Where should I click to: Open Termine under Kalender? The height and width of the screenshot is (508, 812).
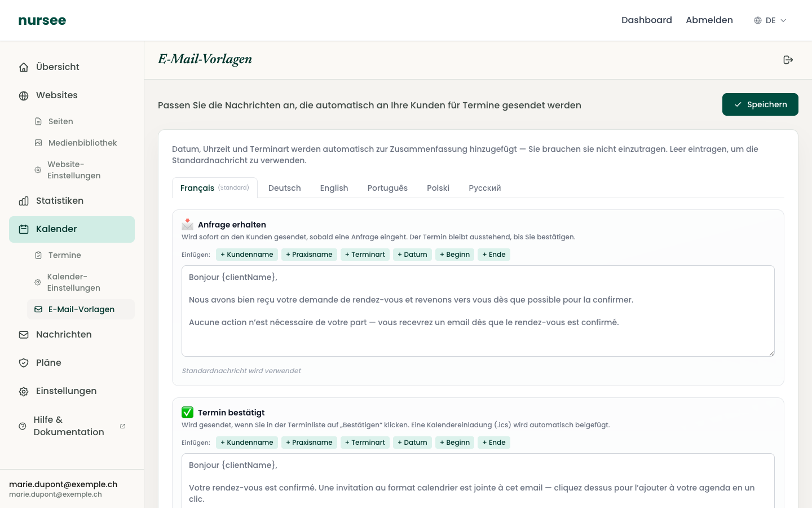tap(81, 255)
